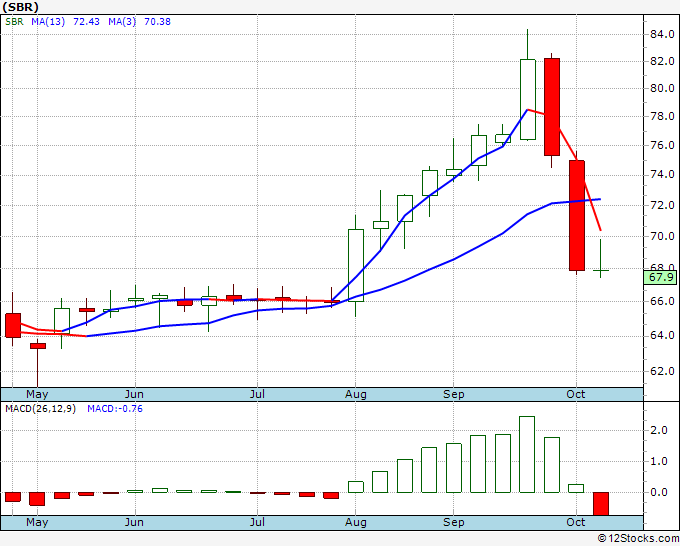The image size is (680, 546).
Task: Click the 70.38 moving average value
Action: pyautogui.click(x=157, y=22)
